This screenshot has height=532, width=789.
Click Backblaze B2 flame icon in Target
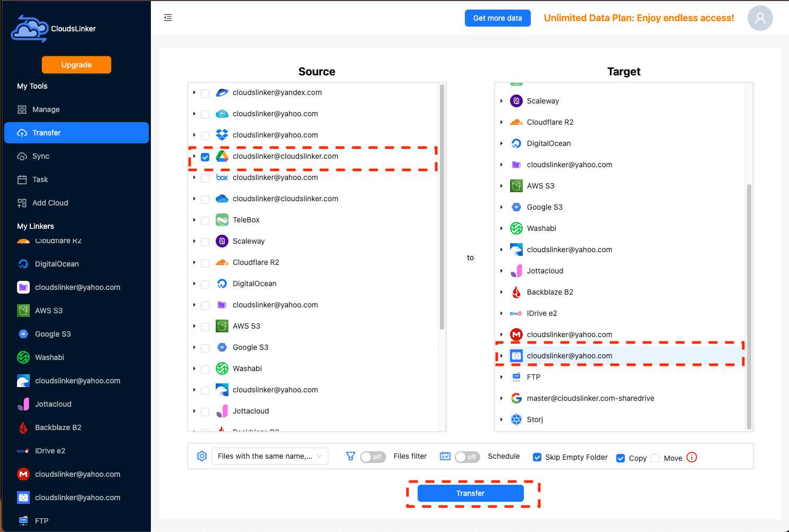coord(516,292)
